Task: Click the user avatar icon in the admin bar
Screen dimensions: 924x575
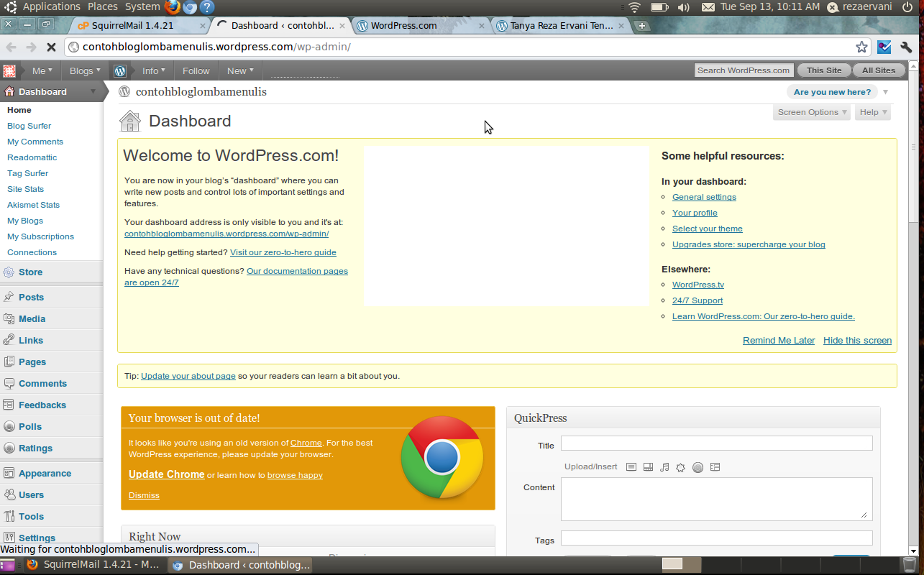Action: 9,70
